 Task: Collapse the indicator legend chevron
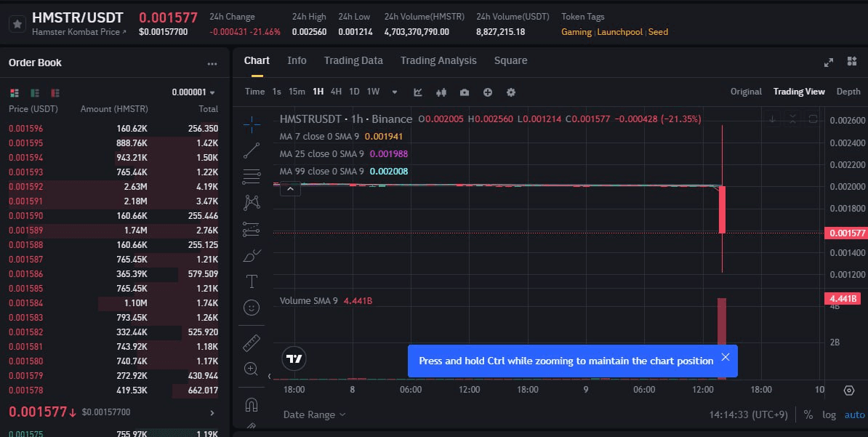290,189
